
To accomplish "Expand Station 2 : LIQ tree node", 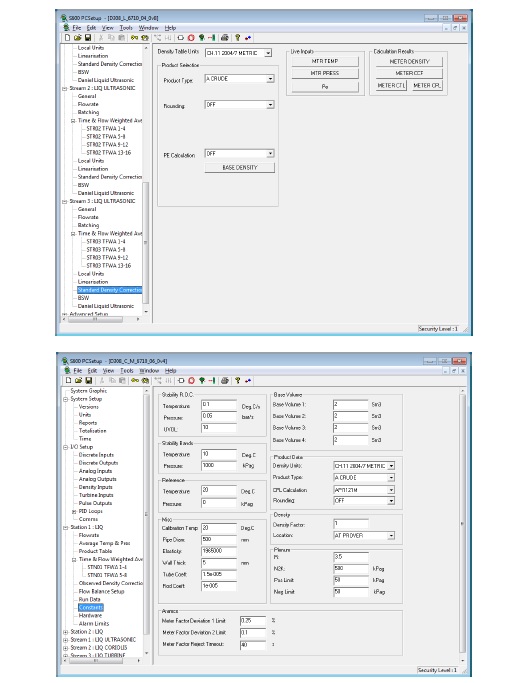I will (x=65, y=632).
